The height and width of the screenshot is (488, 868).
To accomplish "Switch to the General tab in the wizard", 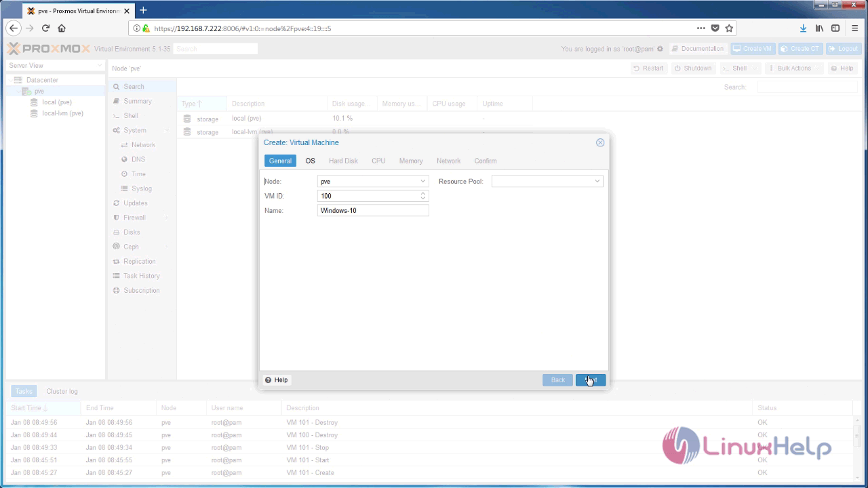I will tap(280, 161).
